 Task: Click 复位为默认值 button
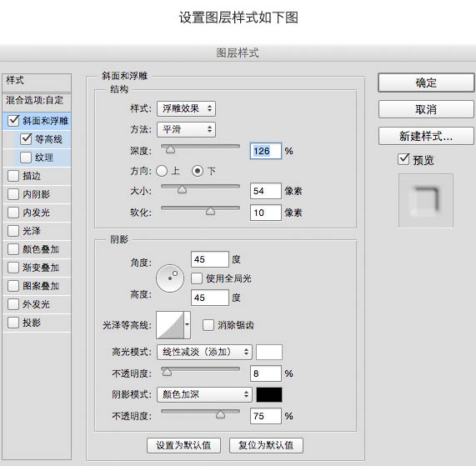(266, 445)
